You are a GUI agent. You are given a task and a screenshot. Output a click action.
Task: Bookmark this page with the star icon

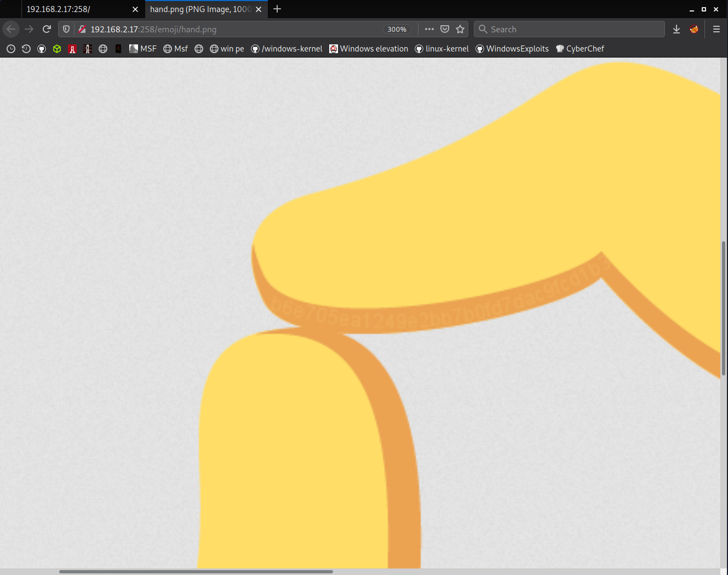(460, 29)
